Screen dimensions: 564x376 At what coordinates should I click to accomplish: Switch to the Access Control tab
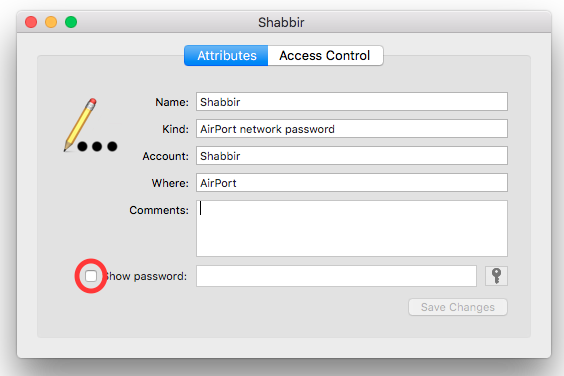(x=325, y=55)
